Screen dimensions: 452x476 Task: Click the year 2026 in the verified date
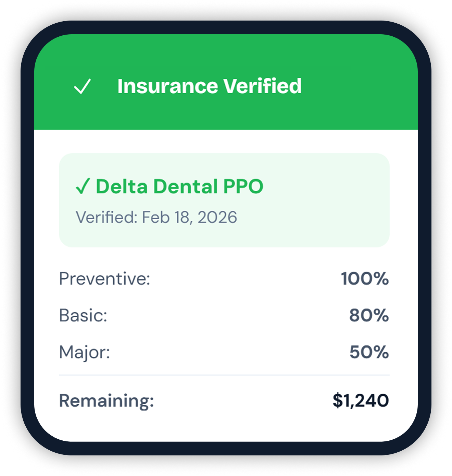coord(217,217)
